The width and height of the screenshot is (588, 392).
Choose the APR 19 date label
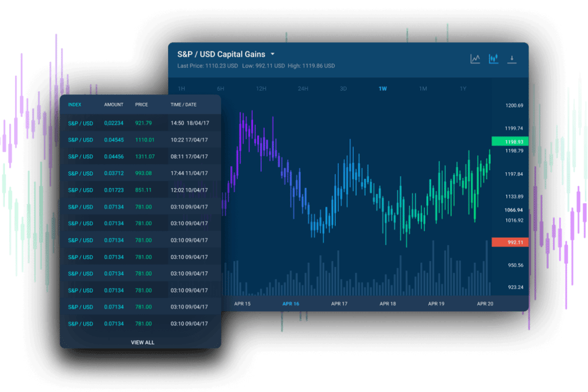(x=436, y=304)
